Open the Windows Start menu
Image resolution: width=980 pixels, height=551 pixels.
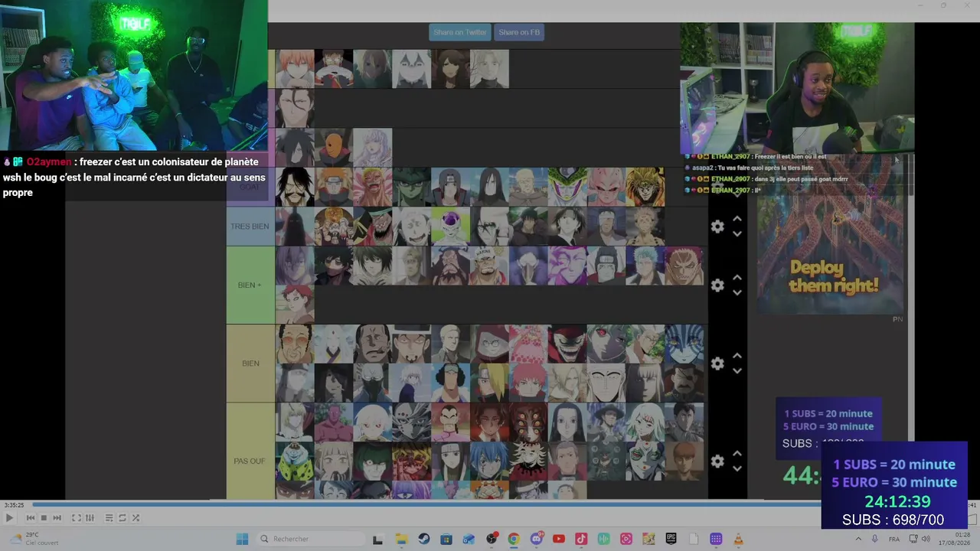coord(242,539)
